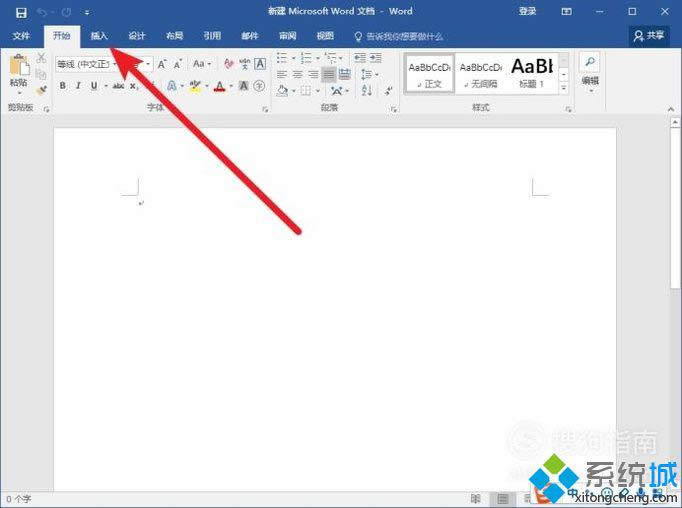This screenshot has height=508, width=682.
Task: Click the Undo arrow in quick access toolbar
Action: (42, 13)
